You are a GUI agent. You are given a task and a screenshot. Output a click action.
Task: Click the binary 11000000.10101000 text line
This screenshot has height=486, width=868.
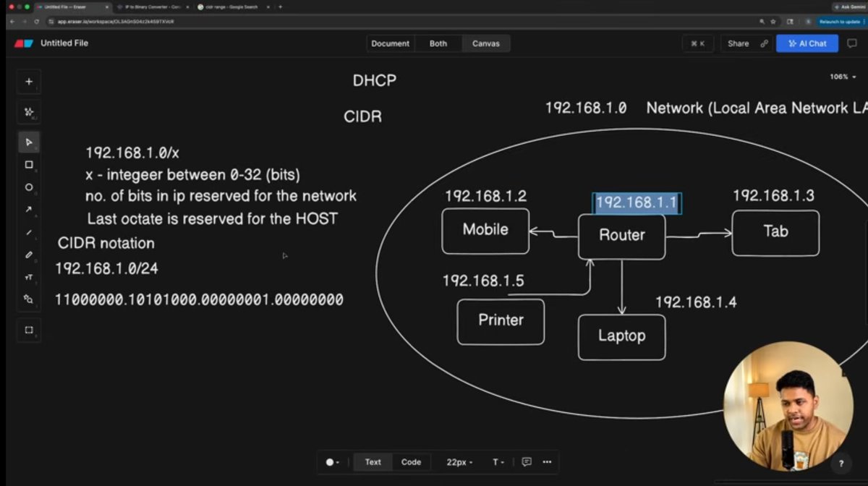tap(200, 299)
